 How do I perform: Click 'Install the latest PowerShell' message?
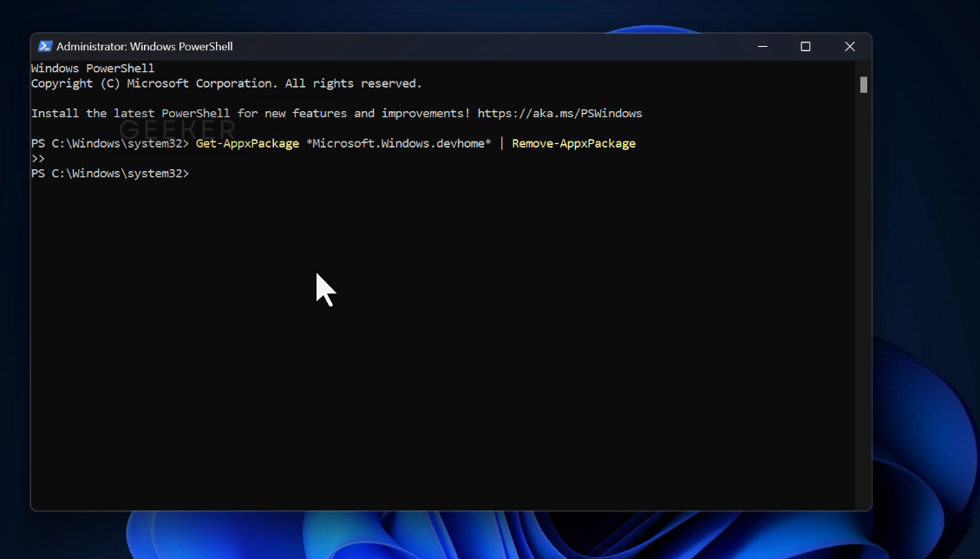tap(336, 113)
